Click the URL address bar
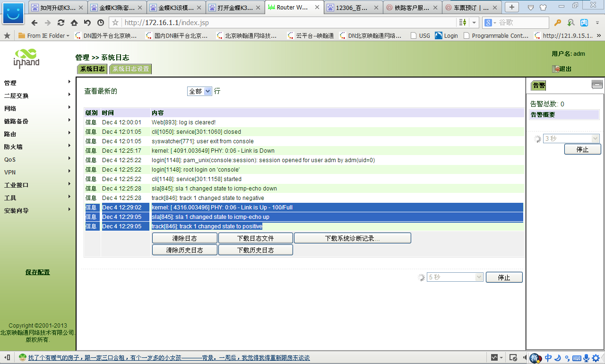Screen dimensions: 605x364 284,23
